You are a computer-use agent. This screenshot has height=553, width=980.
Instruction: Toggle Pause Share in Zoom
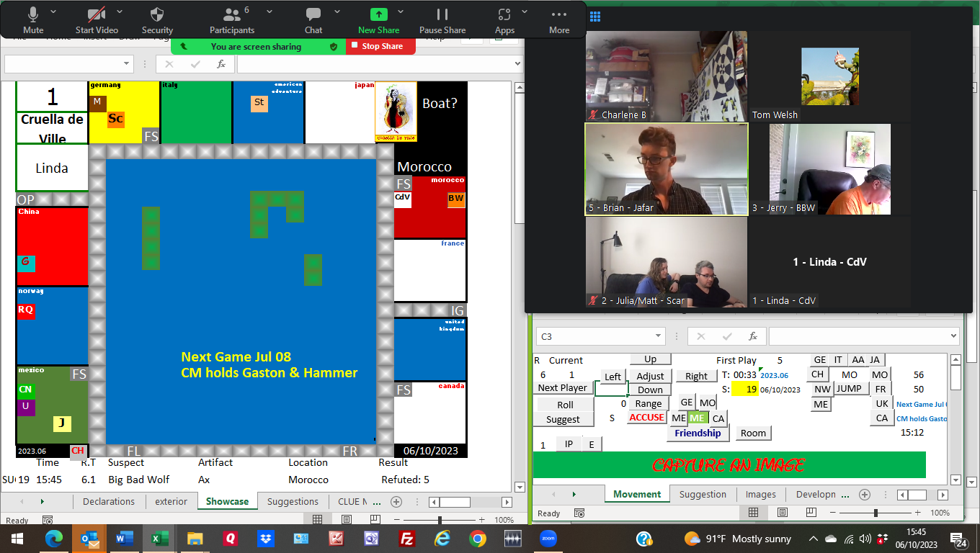[x=442, y=20]
